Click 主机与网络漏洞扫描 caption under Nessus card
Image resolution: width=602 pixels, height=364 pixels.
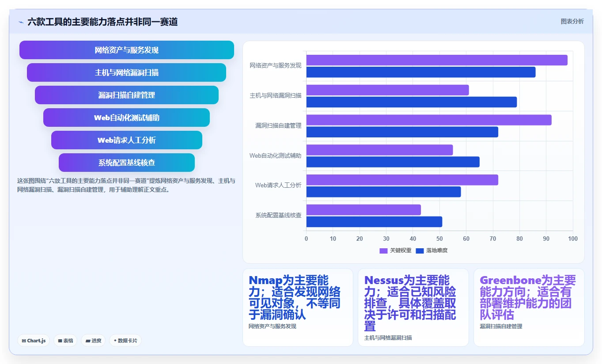(x=388, y=338)
